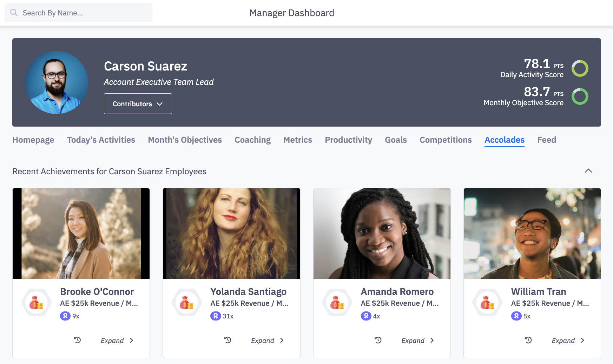Click William Tran's 5x award ribbon icon

tap(516, 316)
